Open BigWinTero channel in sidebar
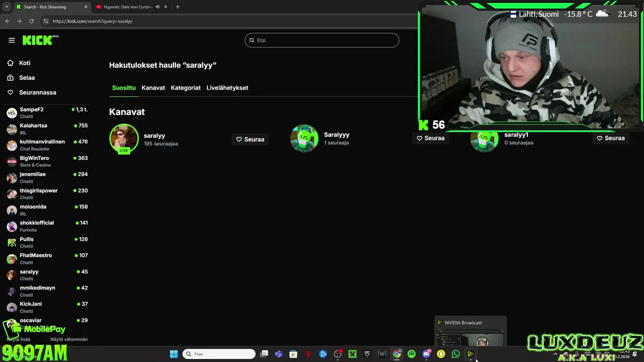 click(x=47, y=161)
